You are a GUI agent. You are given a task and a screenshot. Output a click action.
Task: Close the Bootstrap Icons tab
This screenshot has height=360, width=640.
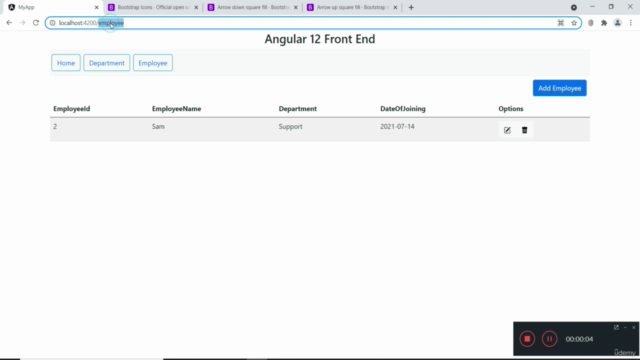(196, 7)
